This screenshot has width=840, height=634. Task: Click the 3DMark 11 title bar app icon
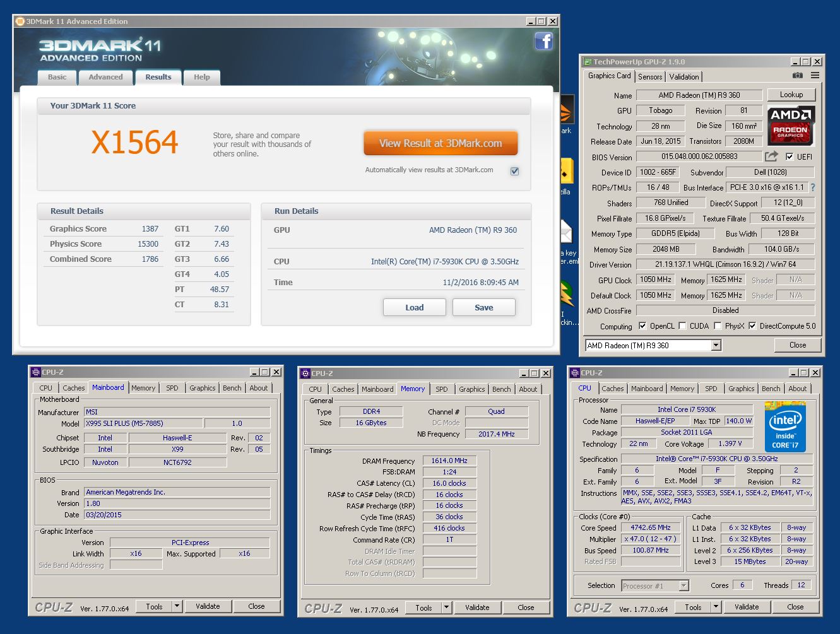(20, 21)
